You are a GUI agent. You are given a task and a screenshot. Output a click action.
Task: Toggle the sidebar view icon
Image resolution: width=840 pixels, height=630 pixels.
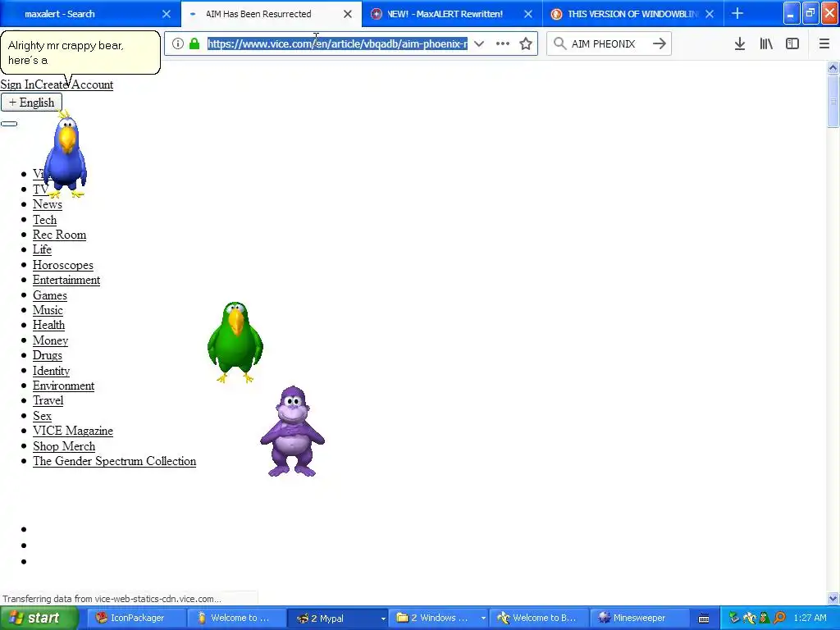click(792, 44)
